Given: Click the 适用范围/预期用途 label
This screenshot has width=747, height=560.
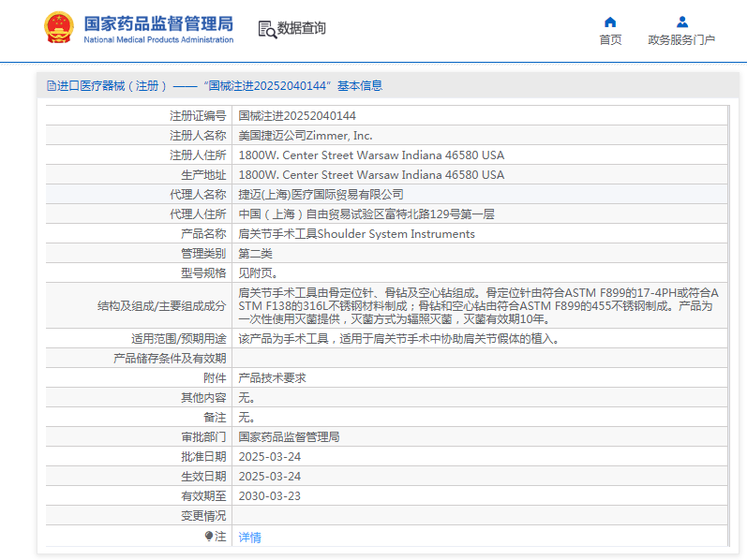Looking at the screenshot, I should coord(179,339).
